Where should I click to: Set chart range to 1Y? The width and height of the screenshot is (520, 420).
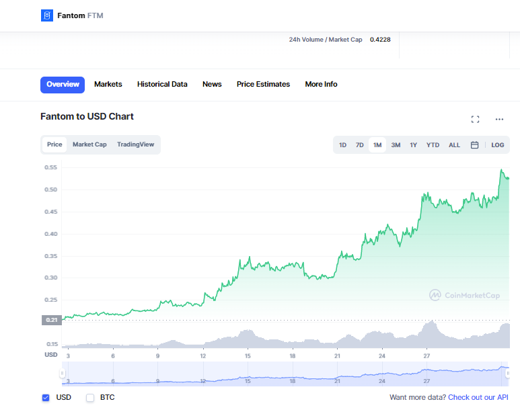(x=413, y=145)
